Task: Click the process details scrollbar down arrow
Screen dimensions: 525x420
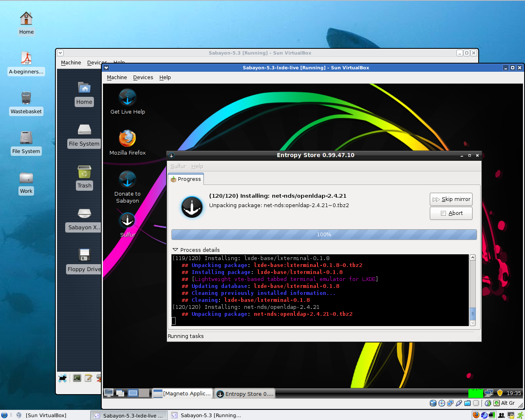Action: (472, 323)
